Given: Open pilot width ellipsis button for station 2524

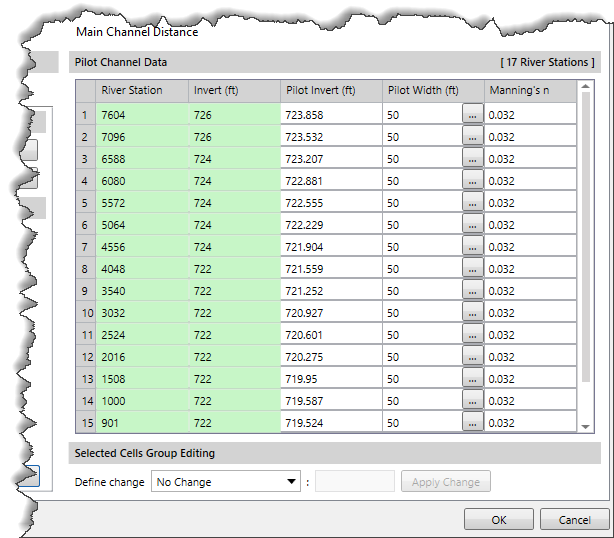Looking at the screenshot, I should coord(473,334).
